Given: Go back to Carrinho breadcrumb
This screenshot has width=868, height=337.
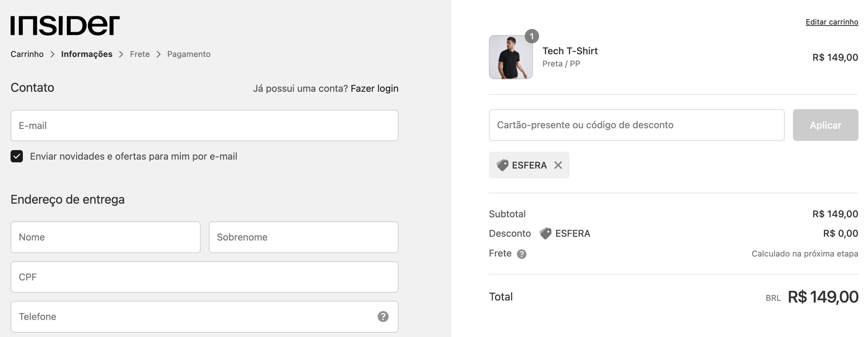Looking at the screenshot, I should [27, 54].
